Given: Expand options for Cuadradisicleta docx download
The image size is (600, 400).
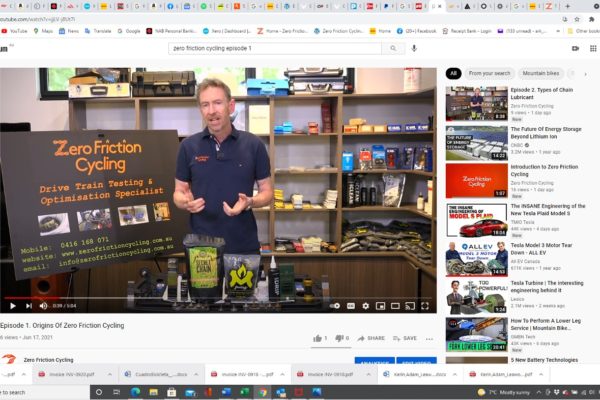Looking at the screenshot, I should point(196,374).
